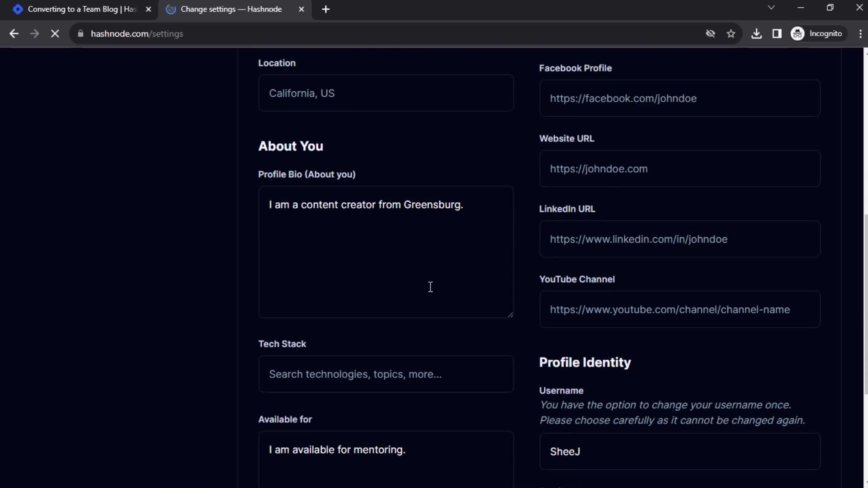Click the Profile Identity heading
The image size is (868, 488).
[x=585, y=362]
